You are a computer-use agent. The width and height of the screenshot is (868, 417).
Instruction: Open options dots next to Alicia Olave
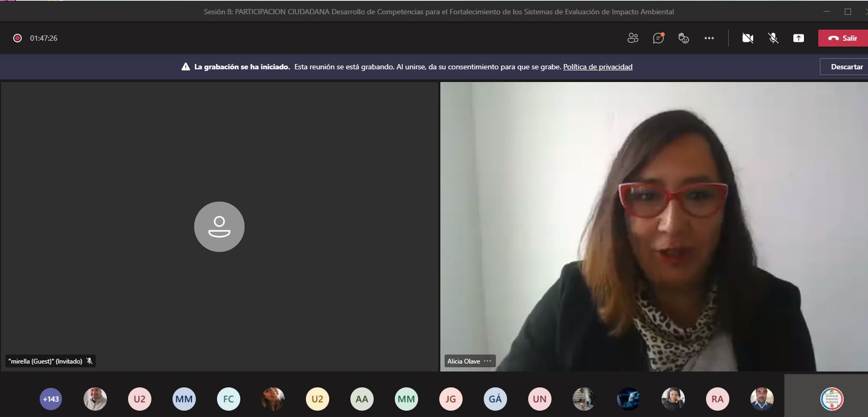pyautogui.click(x=487, y=361)
